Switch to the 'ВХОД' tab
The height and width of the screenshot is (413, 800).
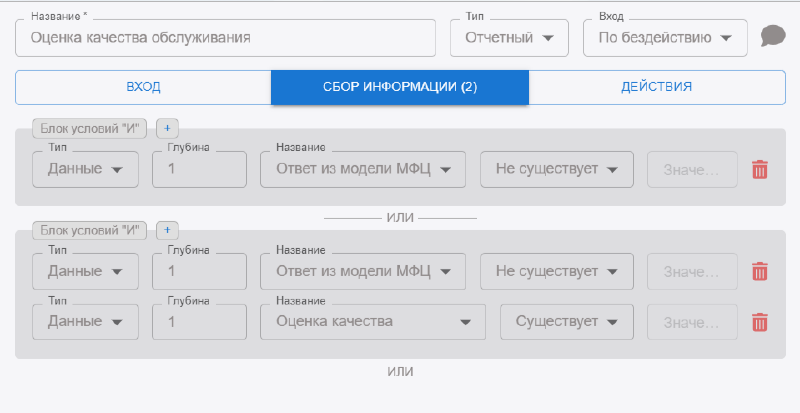[x=143, y=87]
